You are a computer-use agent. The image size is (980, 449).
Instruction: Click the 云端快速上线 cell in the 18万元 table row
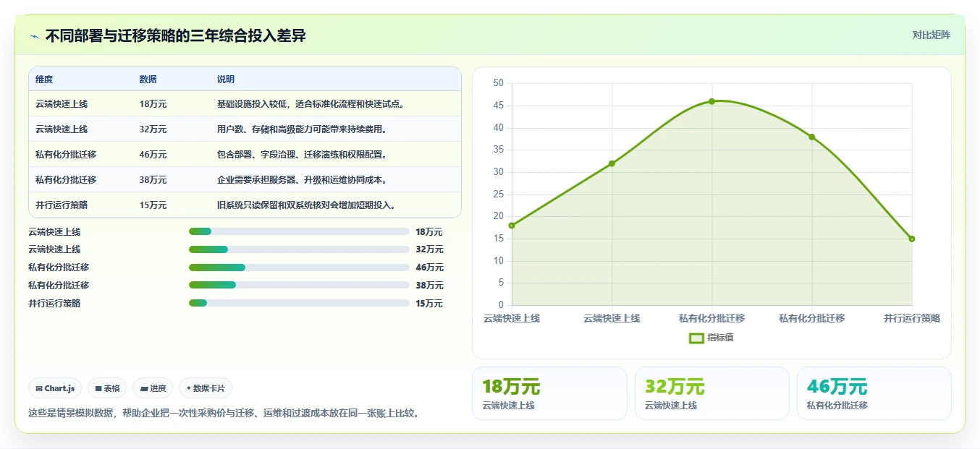[62, 104]
